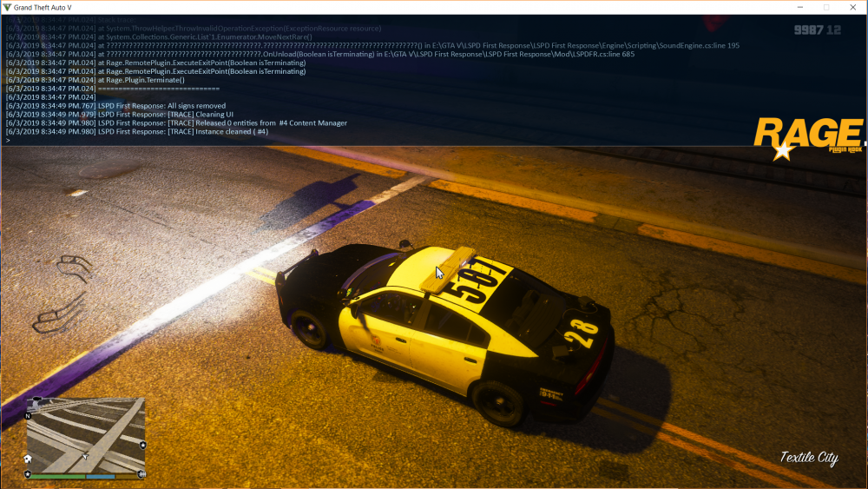Click the yellow special ability bar under the minimap
This screenshot has height=489, width=868.
coord(126,476)
